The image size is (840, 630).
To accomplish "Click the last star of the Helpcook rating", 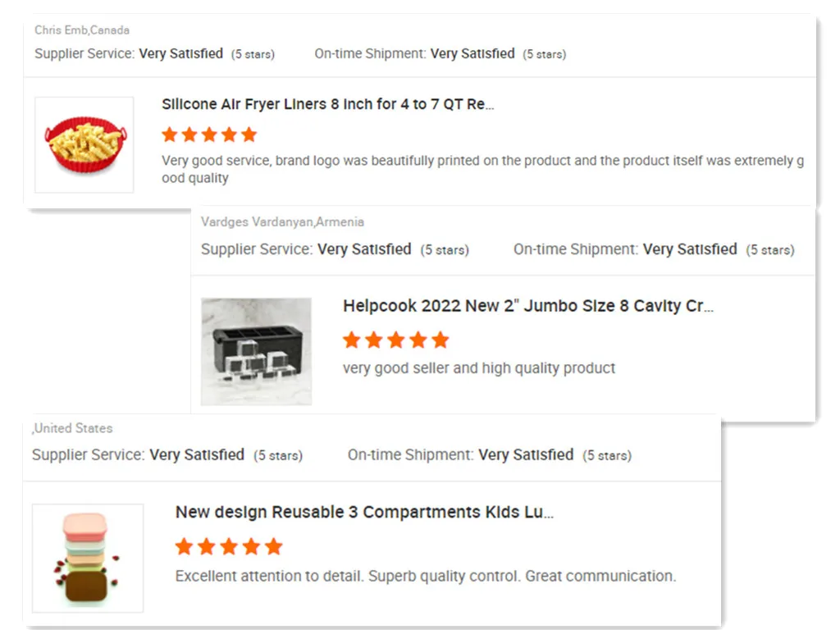I will click(441, 340).
